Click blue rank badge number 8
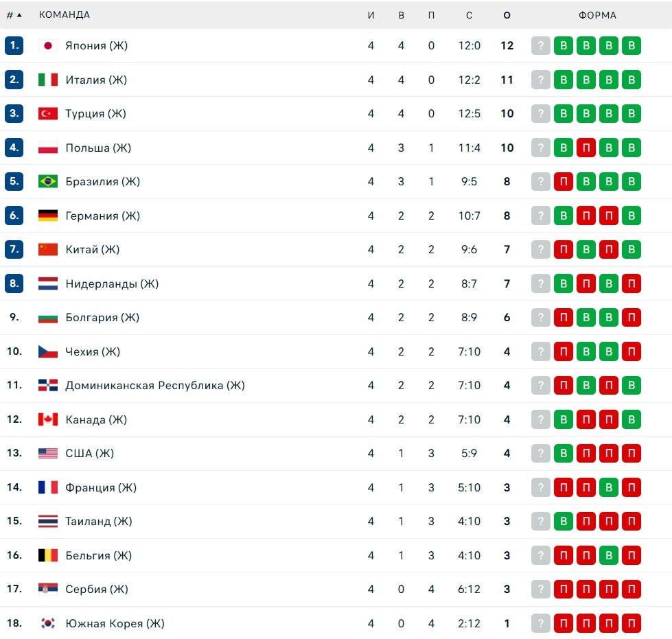Screen dimensions: 672x639 [14, 283]
